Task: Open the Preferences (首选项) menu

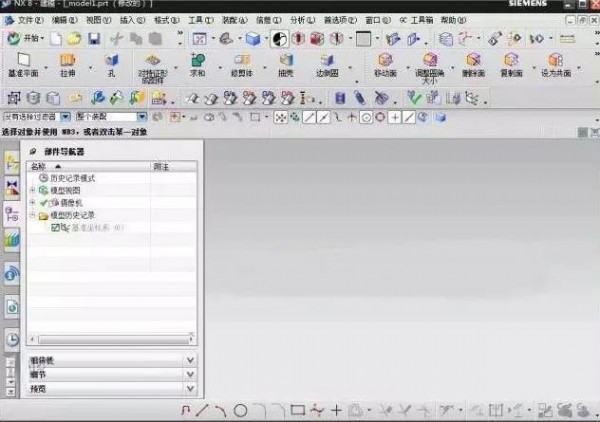Action: 340,20
